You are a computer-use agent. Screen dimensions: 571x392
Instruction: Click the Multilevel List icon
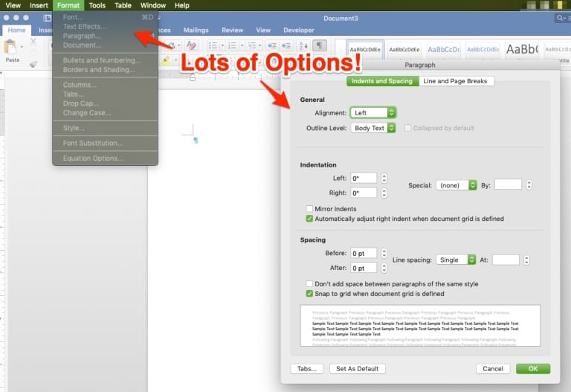pos(252,45)
